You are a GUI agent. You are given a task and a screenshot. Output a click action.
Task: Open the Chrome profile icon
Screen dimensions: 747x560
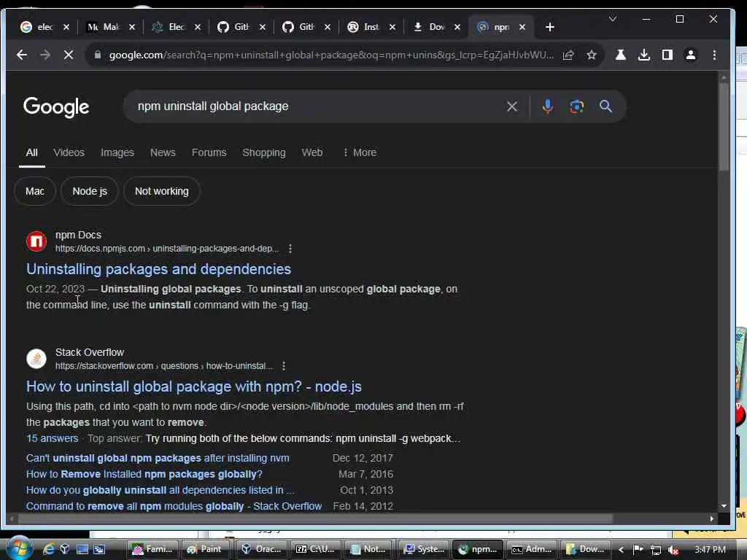coord(690,55)
